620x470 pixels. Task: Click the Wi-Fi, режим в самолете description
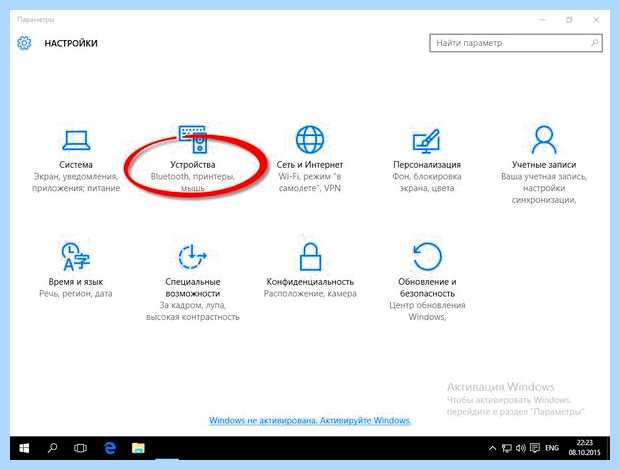pos(310,182)
